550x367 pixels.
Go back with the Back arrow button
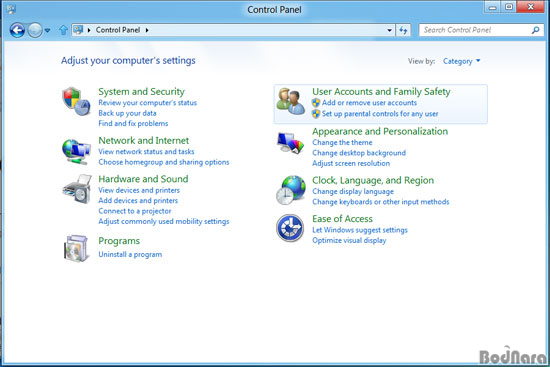17,30
